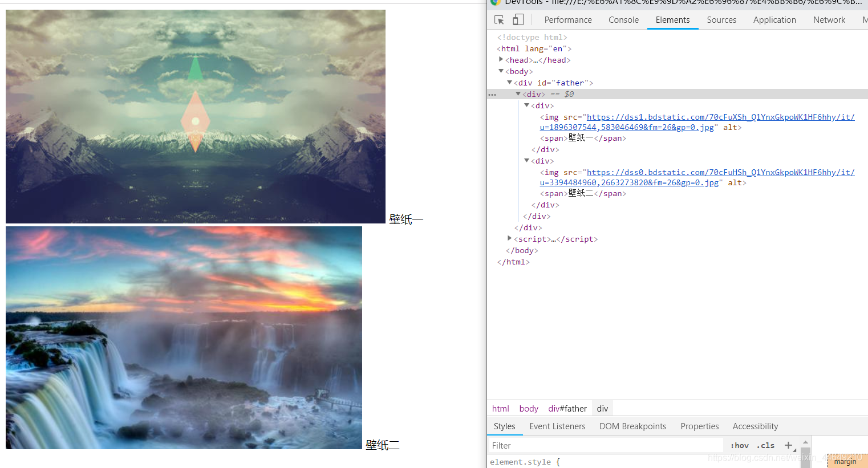Open the DOM Breakpoints pane tab

click(x=632, y=426)
